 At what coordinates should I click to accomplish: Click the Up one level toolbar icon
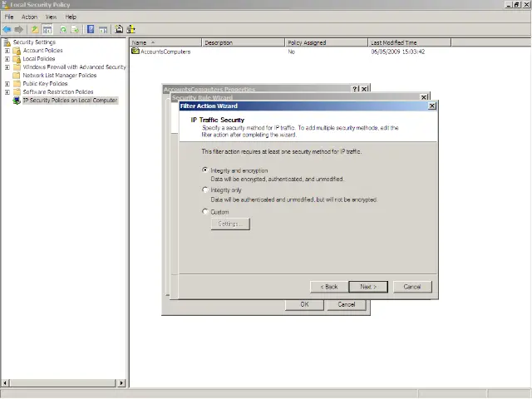pos(35,29)
